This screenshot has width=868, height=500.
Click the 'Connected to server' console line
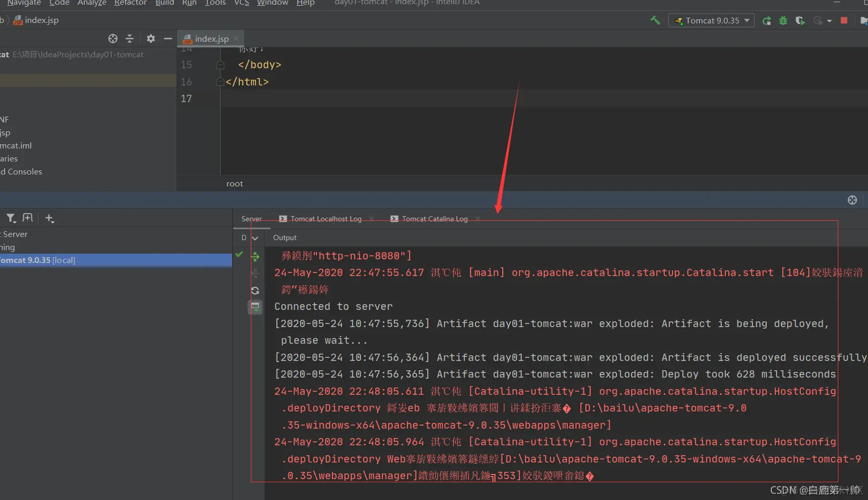click(334, 307)
